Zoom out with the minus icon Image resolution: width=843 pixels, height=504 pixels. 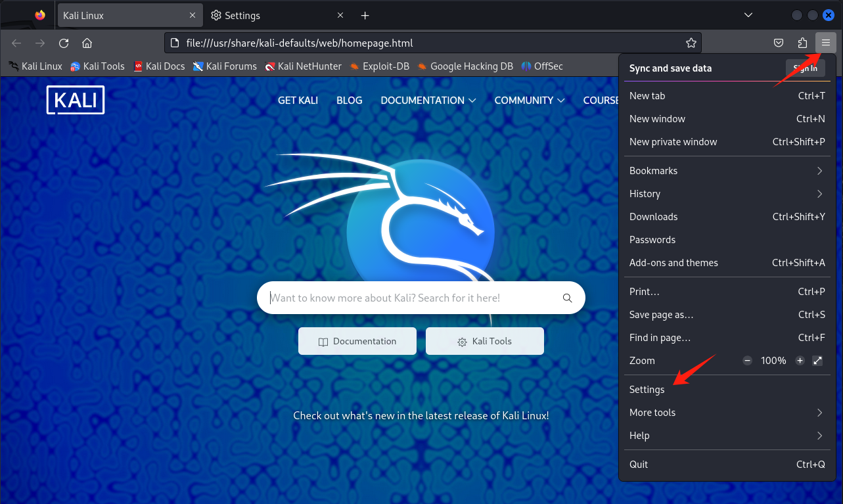tap(747, 361)
